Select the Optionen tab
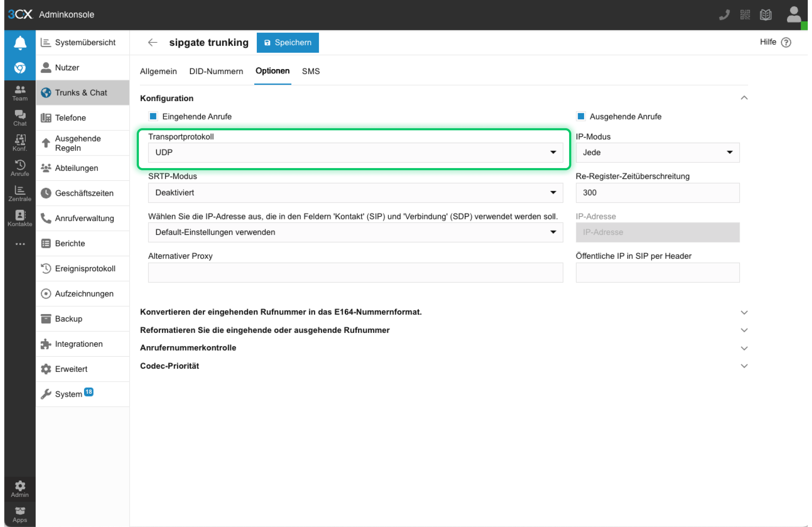This screenshot has width=812, height=527. (x=272, y=71)
